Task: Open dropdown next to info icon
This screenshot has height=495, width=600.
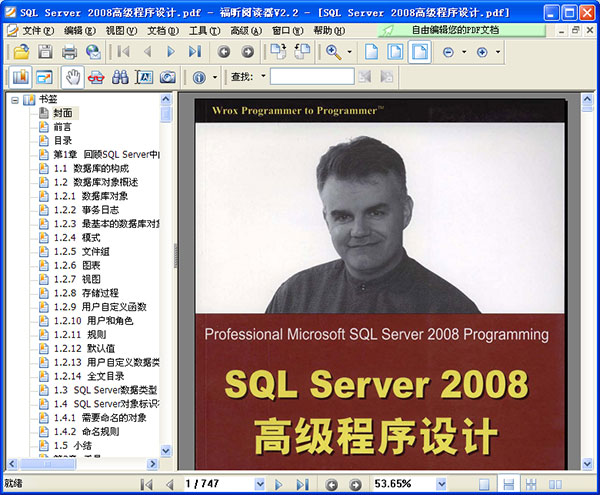Action: (x=215, y=77)
